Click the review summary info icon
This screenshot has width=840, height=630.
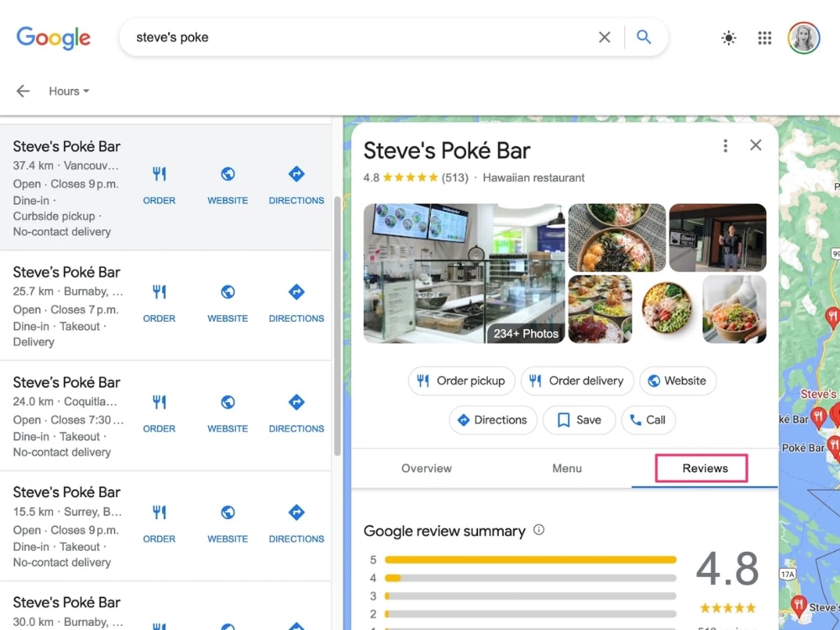(539, 530)
